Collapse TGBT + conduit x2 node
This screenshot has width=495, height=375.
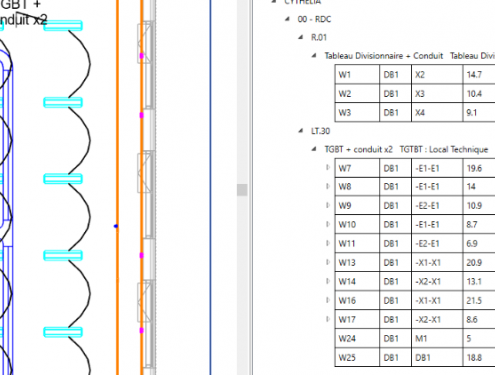point(314,149)
